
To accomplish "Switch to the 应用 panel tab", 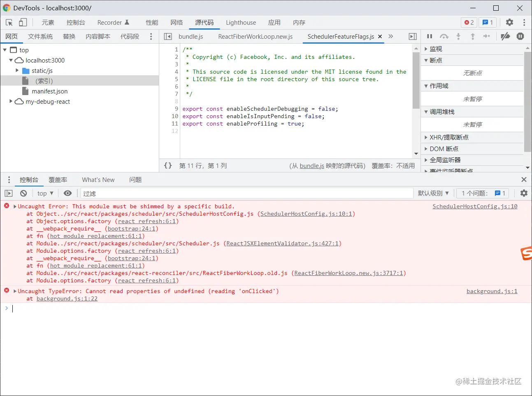I will 274,23.
